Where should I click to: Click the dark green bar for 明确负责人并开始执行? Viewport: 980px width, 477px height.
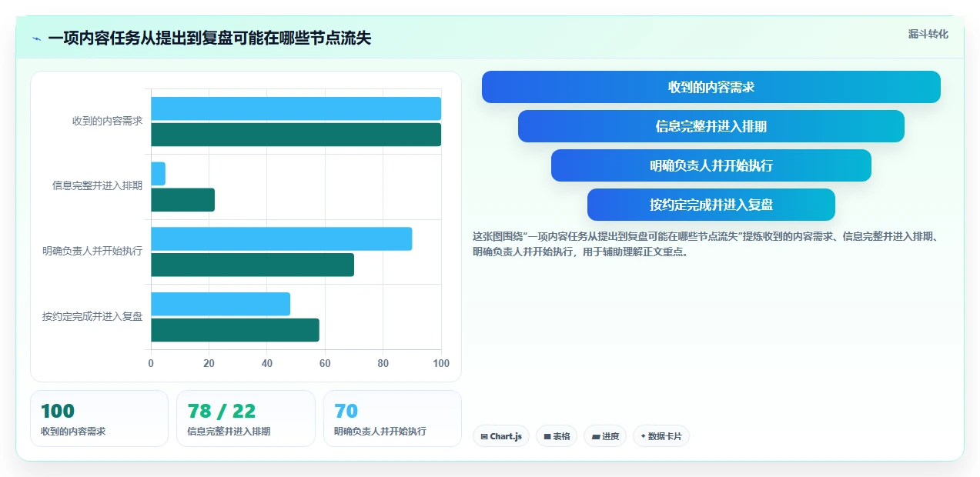(x=253, y=265)
